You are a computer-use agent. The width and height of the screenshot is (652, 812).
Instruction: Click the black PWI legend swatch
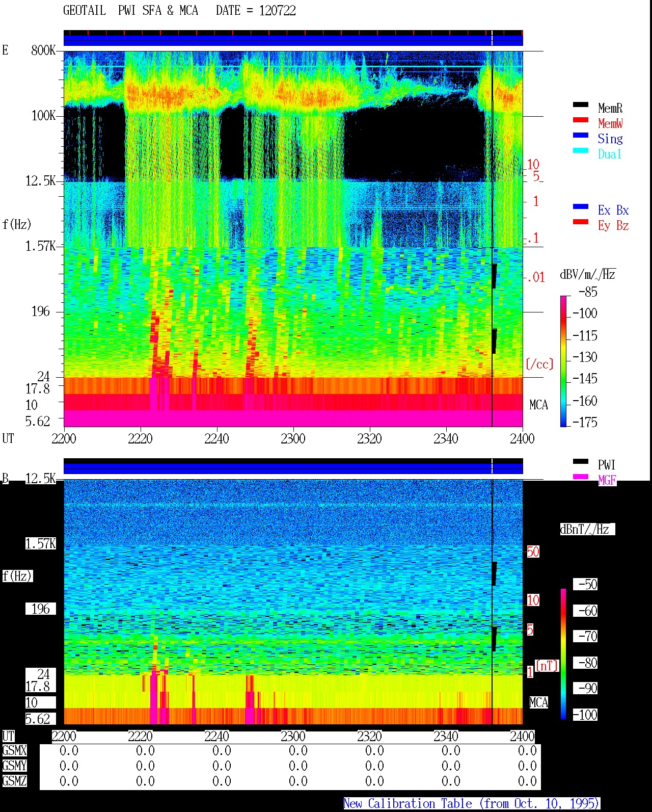tap(581, 462)
